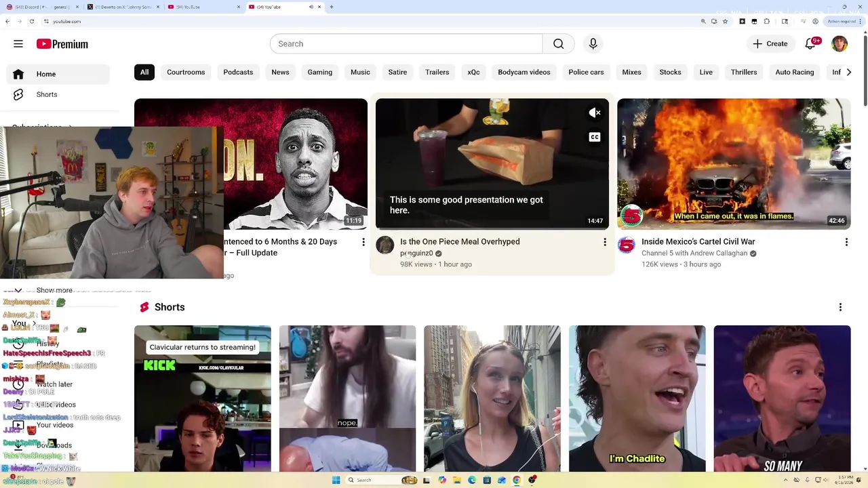Toggle closed captions on the preview video

click(595, 137)
